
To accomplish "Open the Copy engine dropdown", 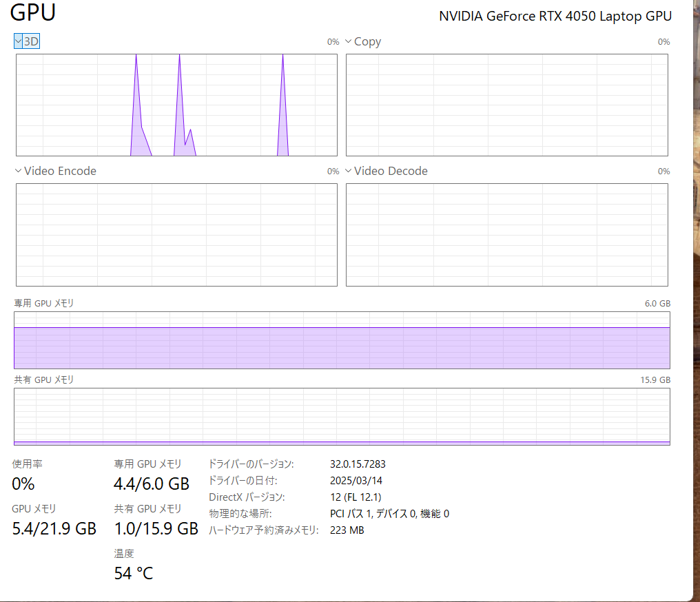I will tap(363, 41).
